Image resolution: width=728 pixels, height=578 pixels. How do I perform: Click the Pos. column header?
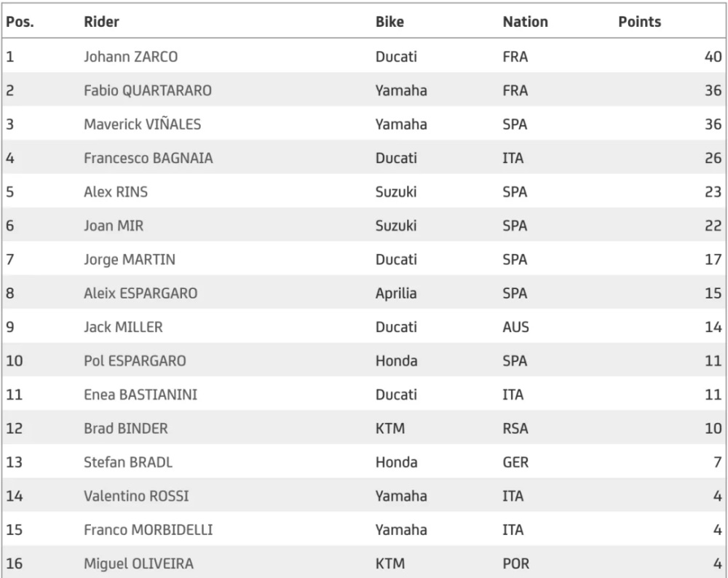tap(20, 22)
